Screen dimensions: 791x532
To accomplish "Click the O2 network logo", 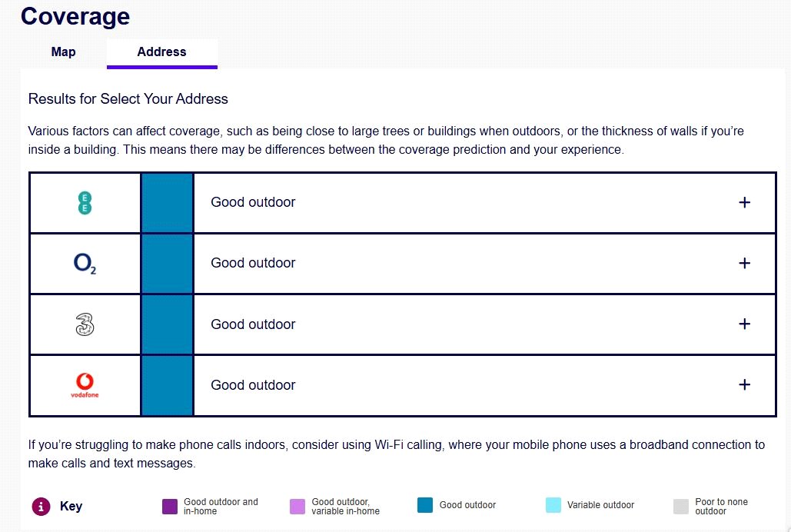I will (85, 264).
